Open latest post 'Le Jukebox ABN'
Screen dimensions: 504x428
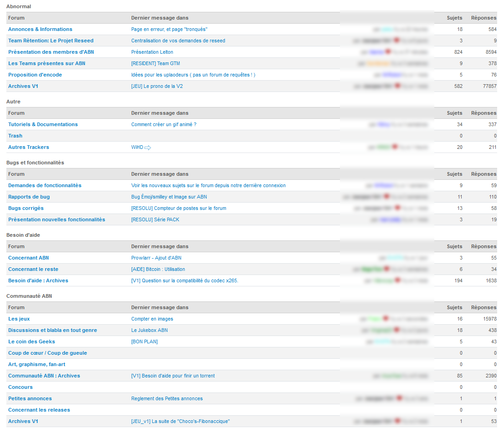[x=149, y=331]
